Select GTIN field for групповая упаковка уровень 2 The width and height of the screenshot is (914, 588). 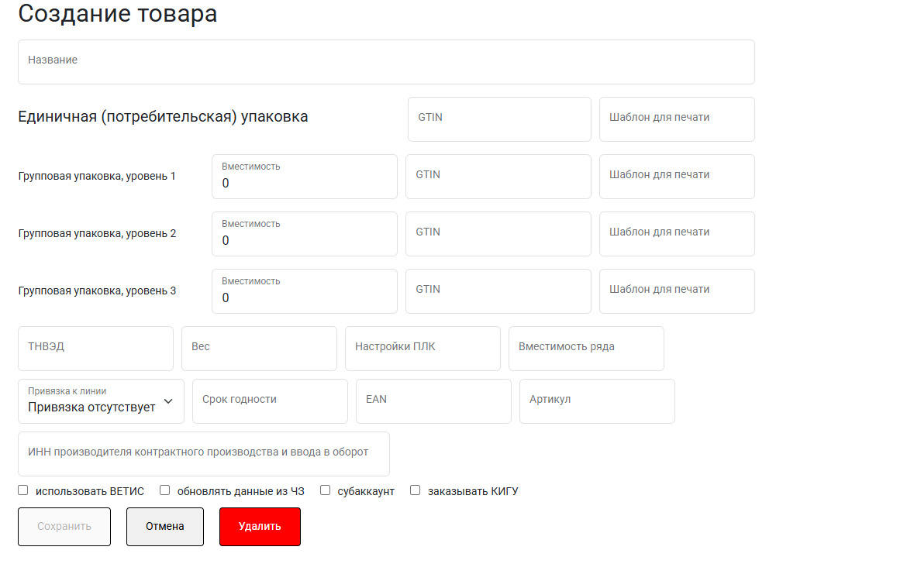[498, 234]
